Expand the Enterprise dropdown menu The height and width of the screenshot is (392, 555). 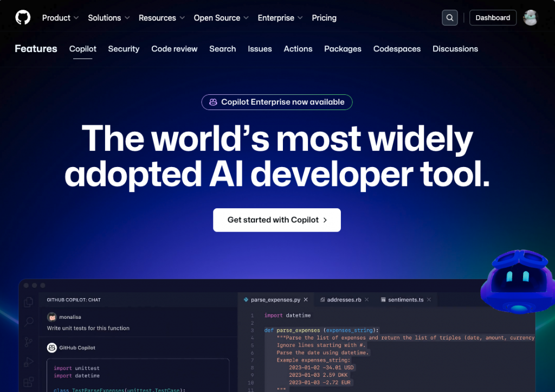tap(280, 18)
